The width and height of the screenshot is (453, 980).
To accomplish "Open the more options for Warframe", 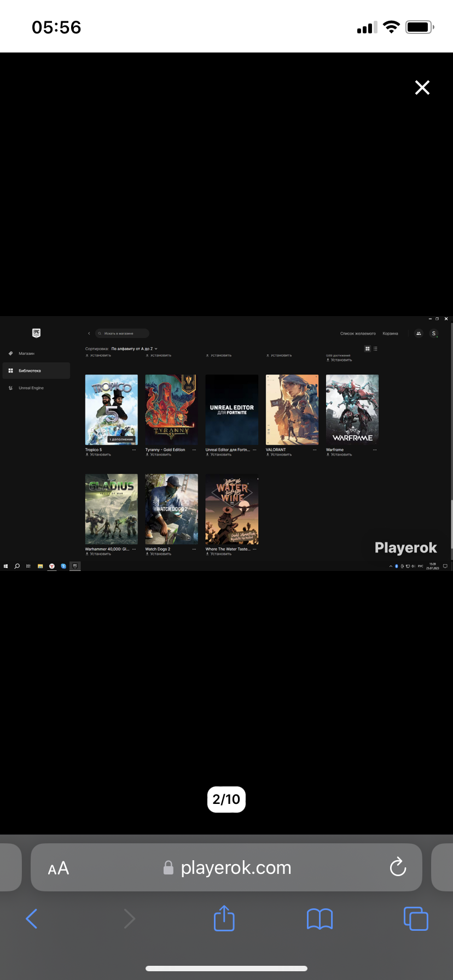I will pos(375,450).
